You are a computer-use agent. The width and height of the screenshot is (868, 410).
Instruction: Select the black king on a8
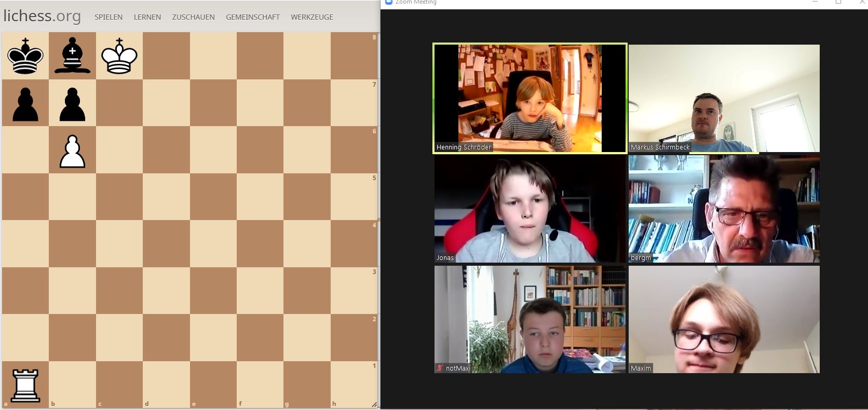click(x=25, y=56)
